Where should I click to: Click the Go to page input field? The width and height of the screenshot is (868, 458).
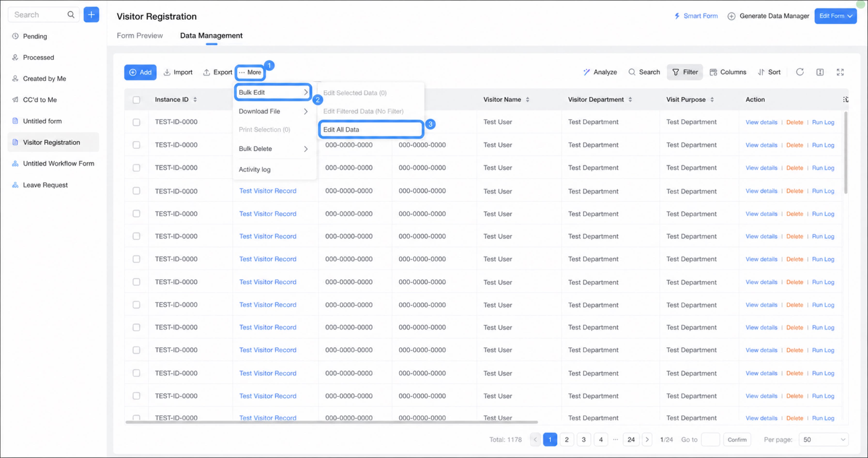pos(710,439)
